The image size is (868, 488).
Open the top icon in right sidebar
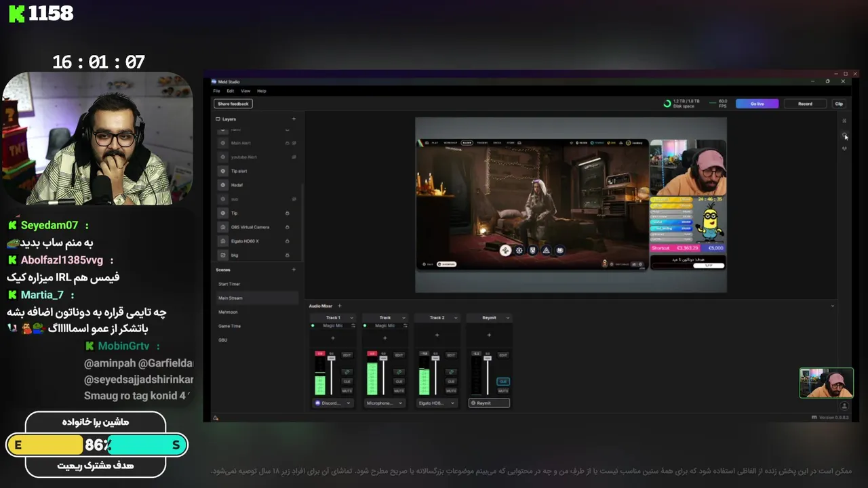click(844, 121)
